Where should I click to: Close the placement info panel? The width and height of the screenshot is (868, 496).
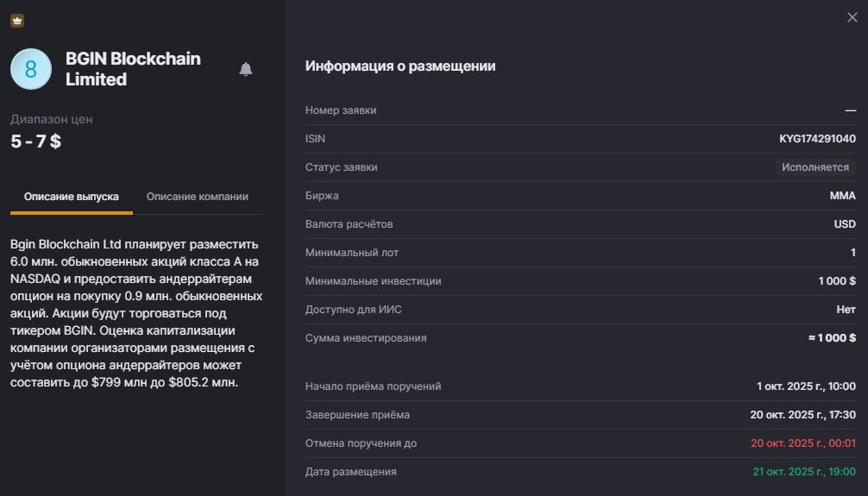pos(852,17)
